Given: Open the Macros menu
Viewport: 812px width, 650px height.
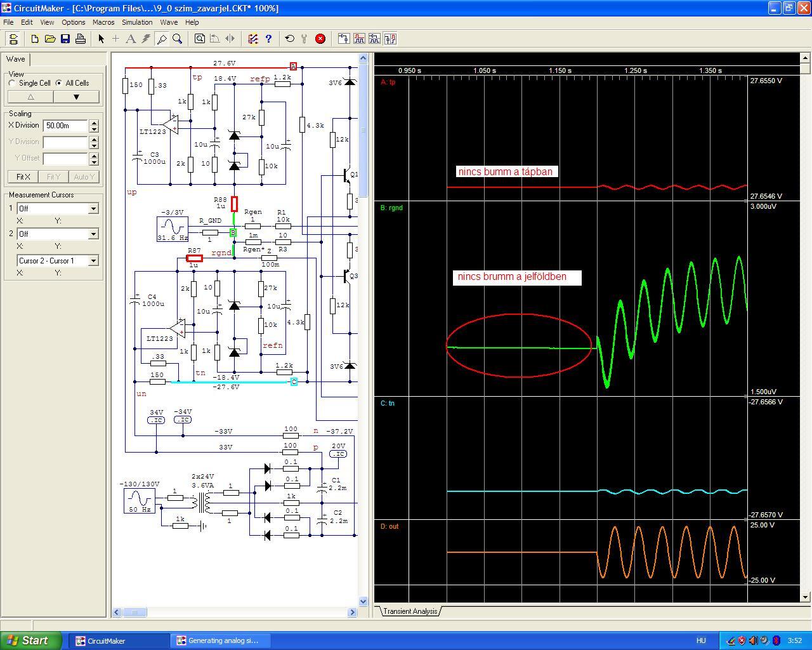Looking at the screenshot, I should pos(103,22).
